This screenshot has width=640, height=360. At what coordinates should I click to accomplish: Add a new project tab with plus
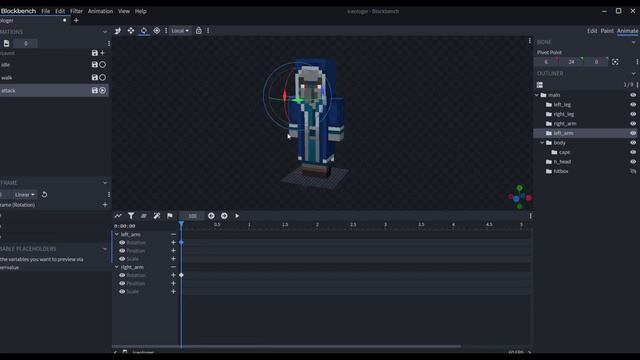(76, 20)
